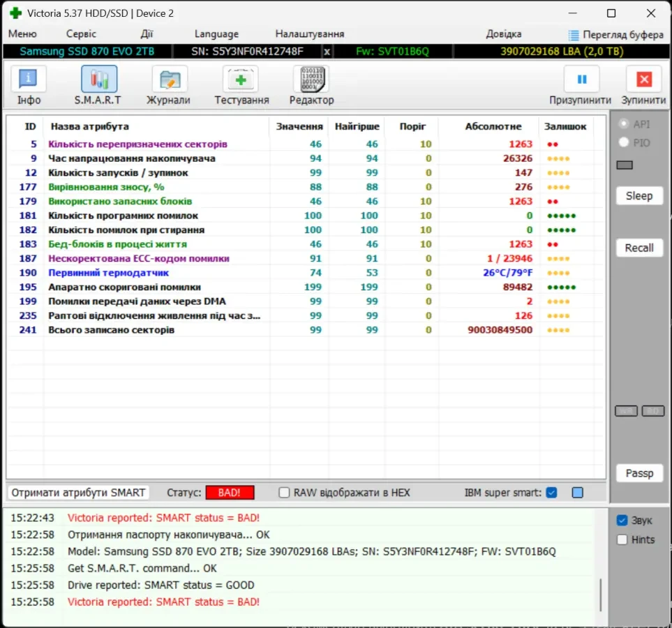The image size is (672, 628).
Task: Click the blue square next to IBM super smart
Action: click(x=577, y=493)
